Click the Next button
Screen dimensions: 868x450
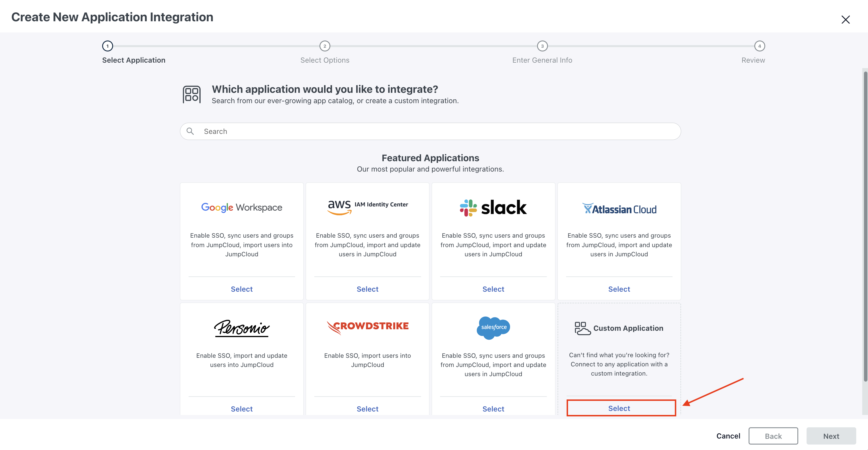[831, 436]
